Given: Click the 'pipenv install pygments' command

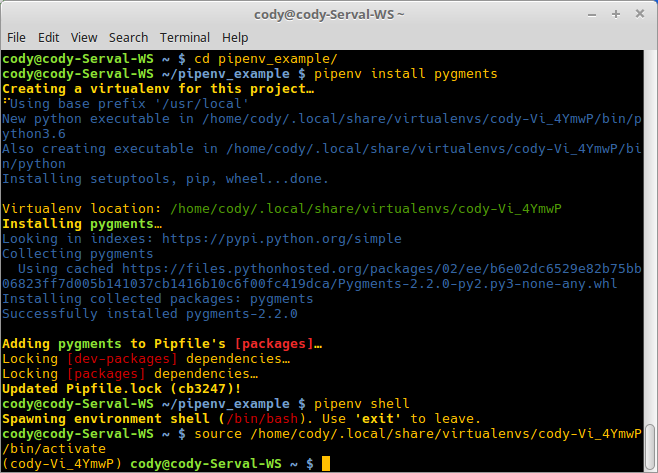Looking at the screenshot, I should tap(405, 74).
